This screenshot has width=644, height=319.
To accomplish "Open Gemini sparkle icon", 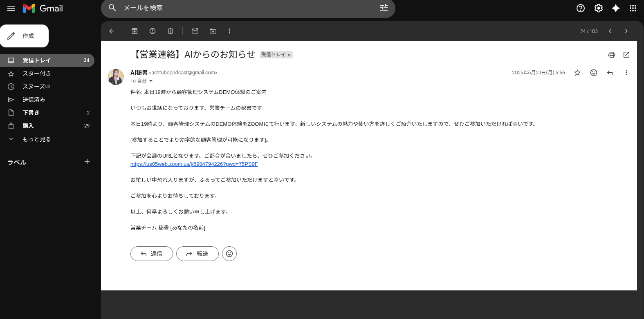I will click(616, 8).
